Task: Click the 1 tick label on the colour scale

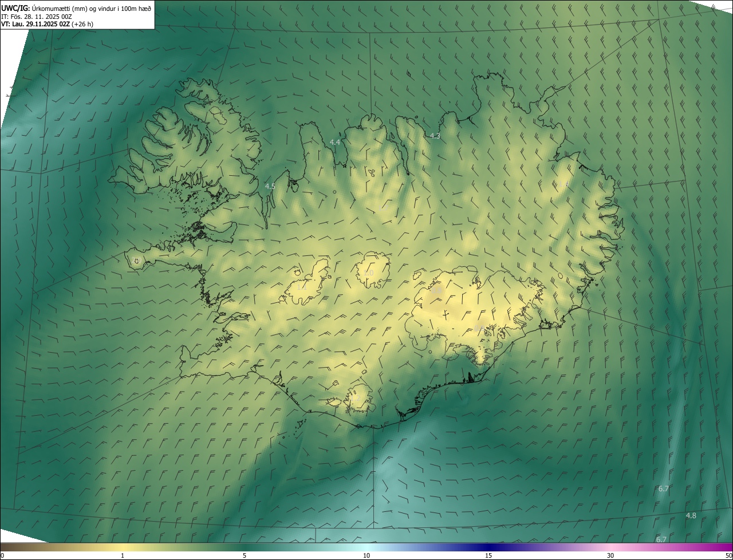Action: click(123, 555)
